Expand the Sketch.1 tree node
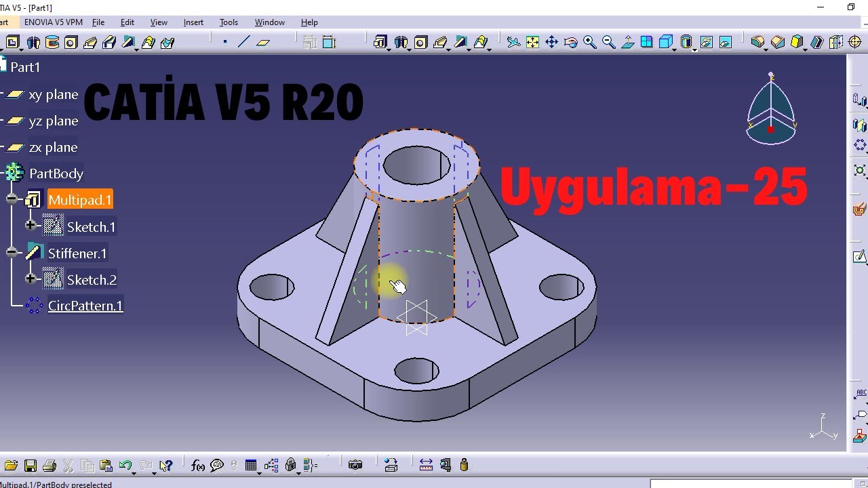 tap(31, 226)
